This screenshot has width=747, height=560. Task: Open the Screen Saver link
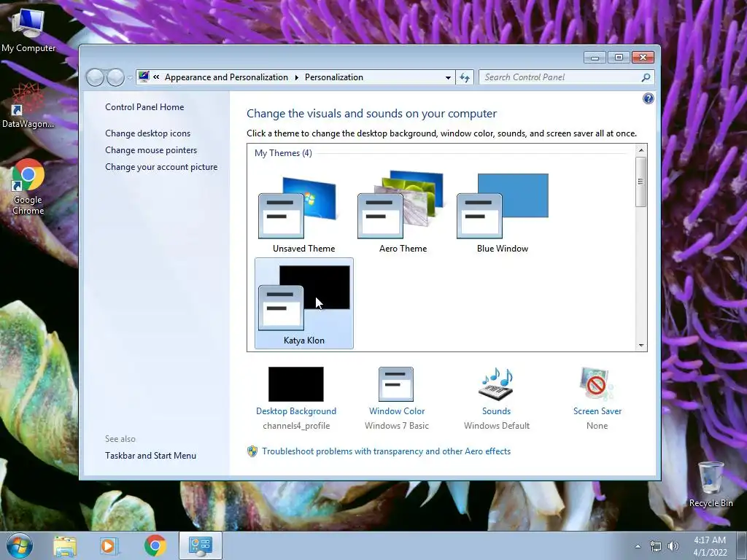(597, 411)
